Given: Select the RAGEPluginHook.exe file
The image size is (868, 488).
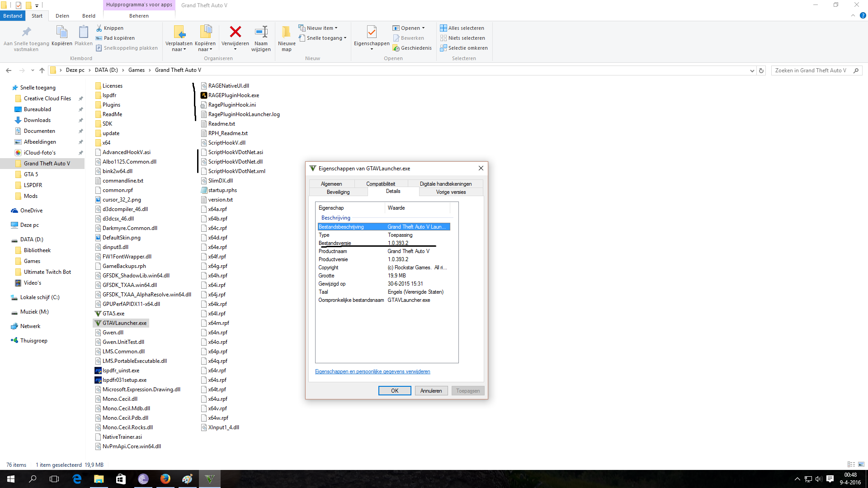Looking at the screenshot, I should tap(233, 95).
